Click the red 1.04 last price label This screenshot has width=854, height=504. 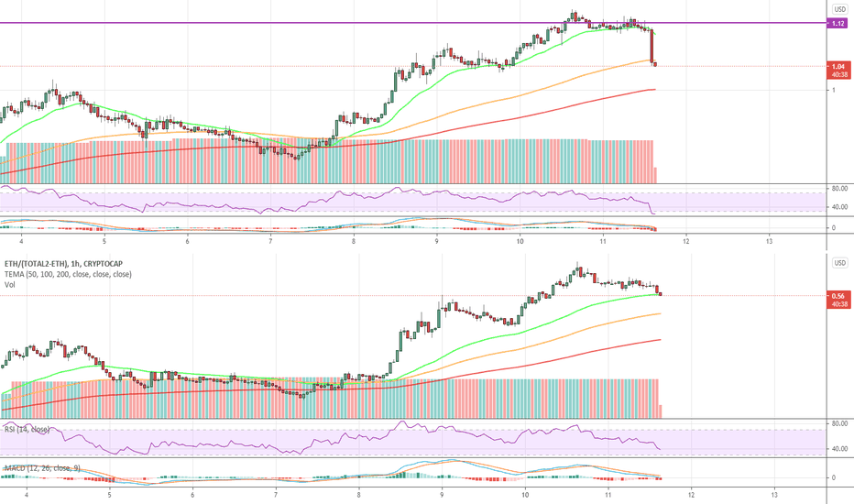click(x=838, y=67)
